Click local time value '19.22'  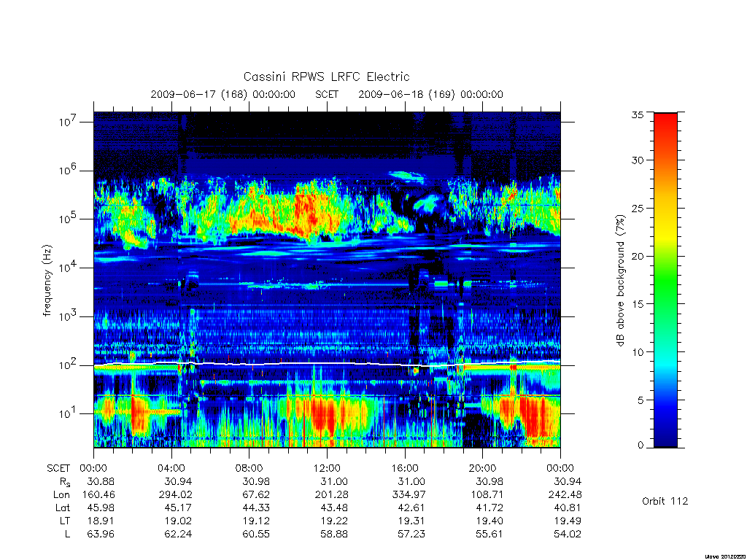[x=334, y=521]
